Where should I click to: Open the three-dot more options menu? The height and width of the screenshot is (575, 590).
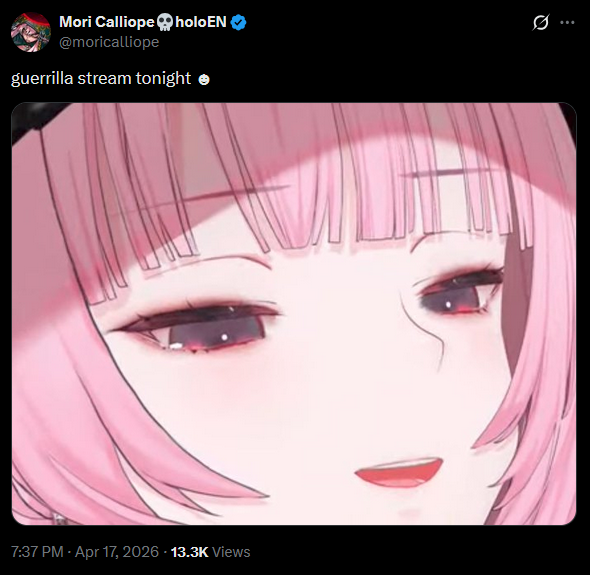click(567, 23)
